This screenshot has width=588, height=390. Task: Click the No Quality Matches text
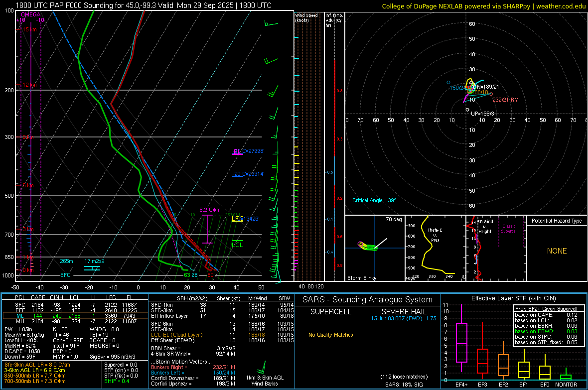pos(331,335)
